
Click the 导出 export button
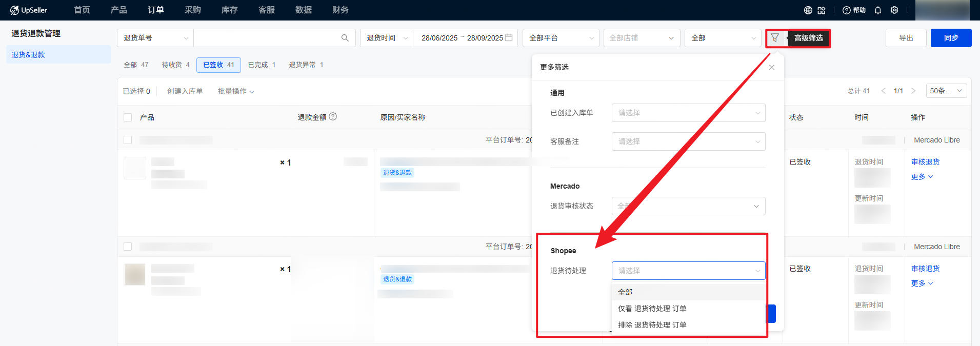point(906,38)
